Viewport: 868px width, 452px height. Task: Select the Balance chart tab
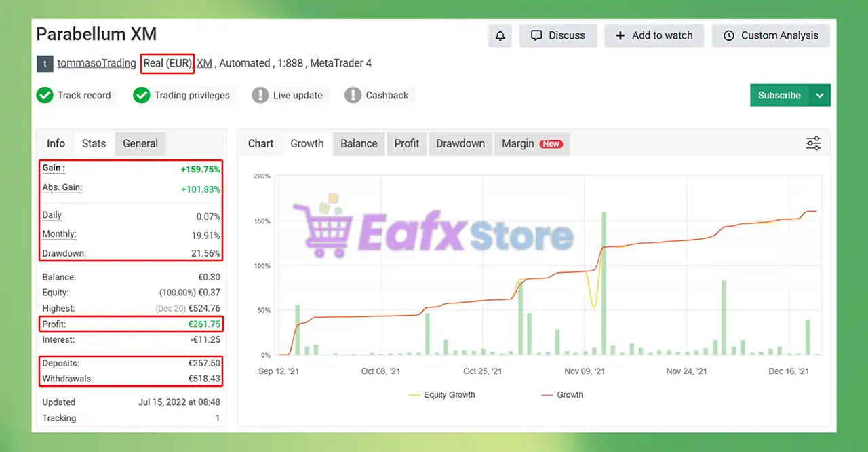tap(359, 143)
